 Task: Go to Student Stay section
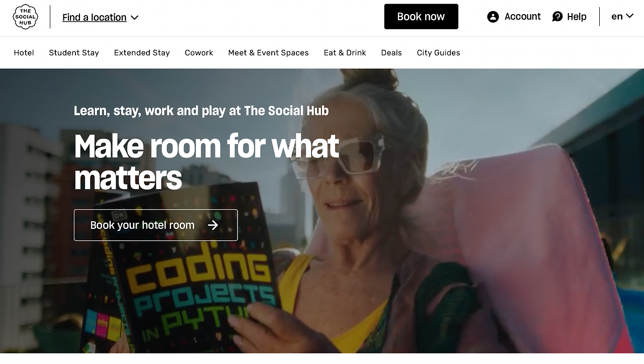tap(74, 53)
